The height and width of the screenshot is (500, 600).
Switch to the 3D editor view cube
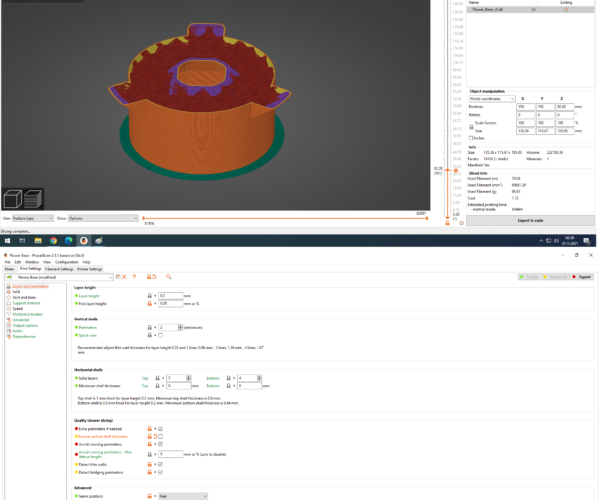point(12,199)
